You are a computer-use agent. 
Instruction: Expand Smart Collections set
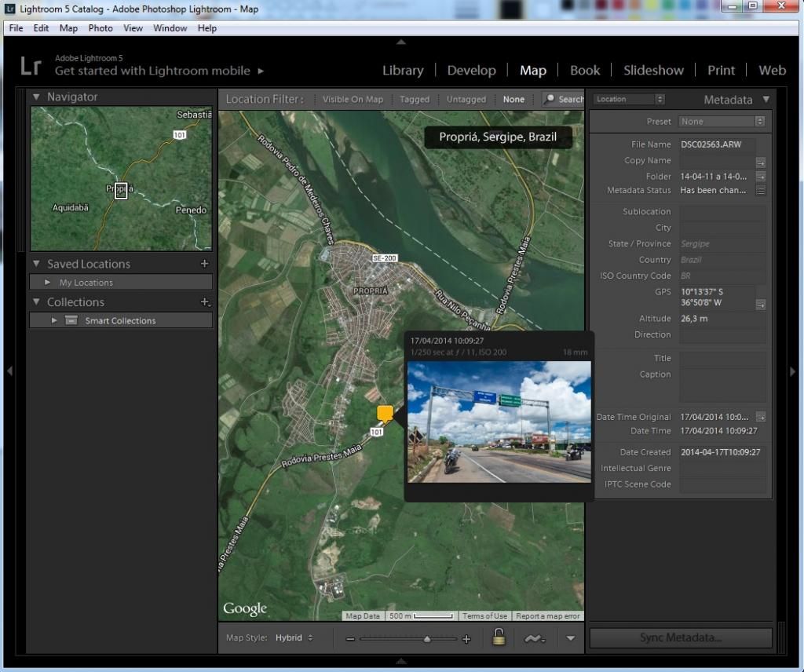point(54,320)
